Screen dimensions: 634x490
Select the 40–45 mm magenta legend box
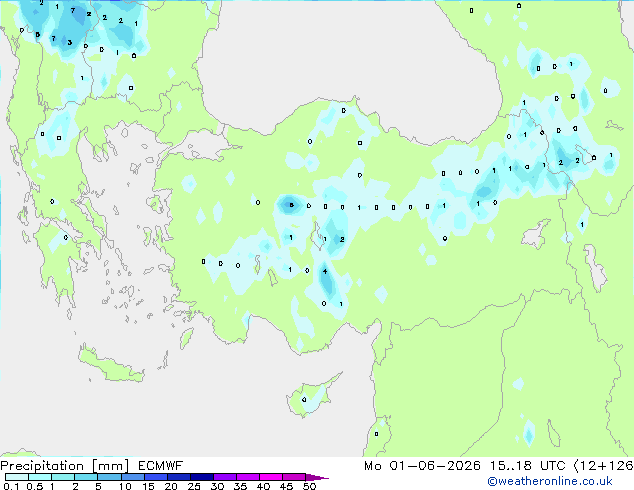[x=271, y=477]
